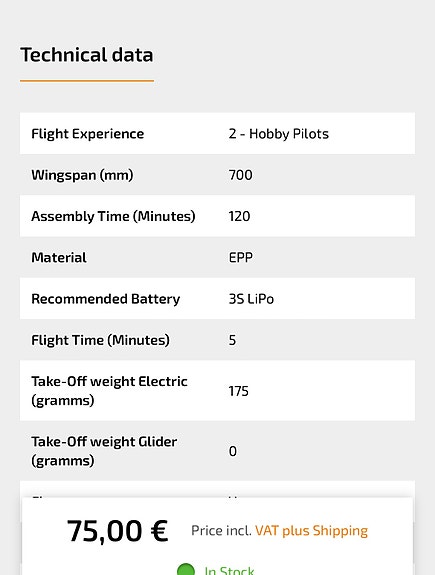Screen dimensions: 435x575
Task: Click the Wingspan (mm) label
Action: [x=82, y=175]
